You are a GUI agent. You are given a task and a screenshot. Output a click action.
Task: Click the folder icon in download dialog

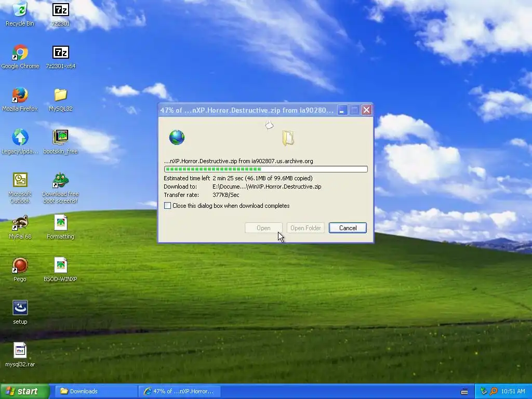tap(288, 138)
